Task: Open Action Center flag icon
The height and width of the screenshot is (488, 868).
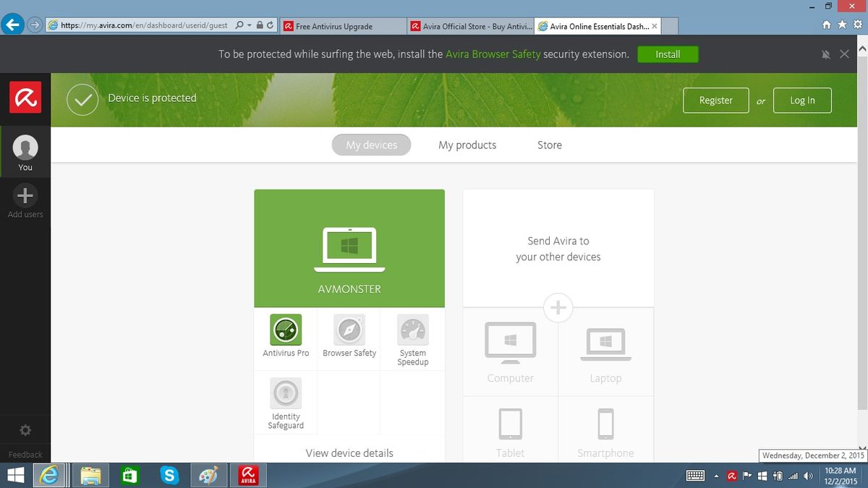Action: 747,476
